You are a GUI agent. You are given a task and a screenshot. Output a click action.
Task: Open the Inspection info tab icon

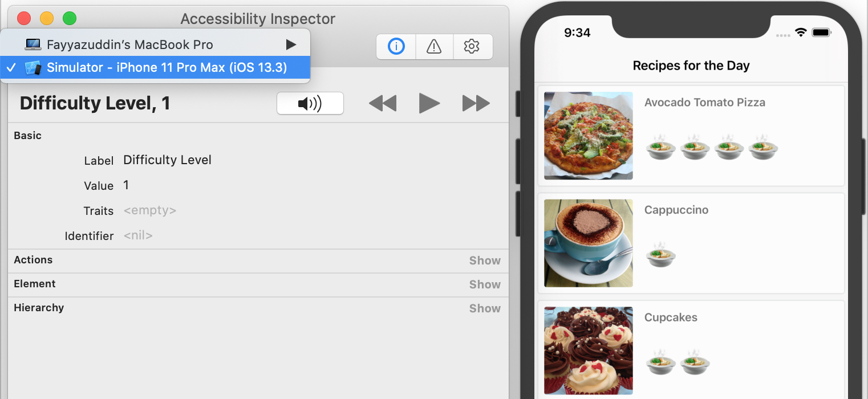(396, 47)
